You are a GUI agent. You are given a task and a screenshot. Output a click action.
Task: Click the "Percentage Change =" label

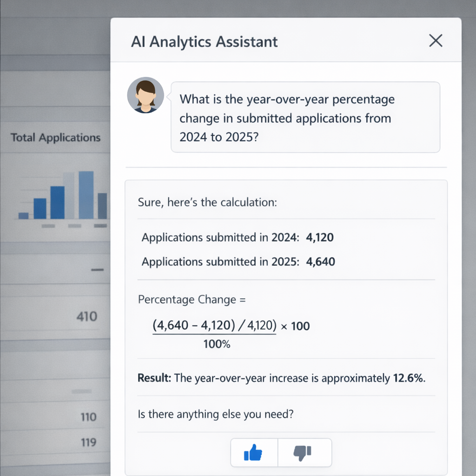point(192,300)
